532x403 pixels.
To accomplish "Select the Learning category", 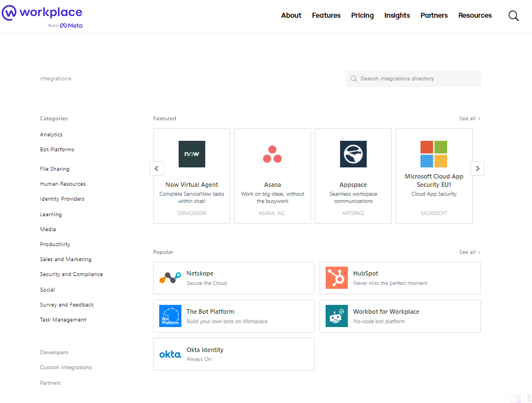I will (51, 214).
